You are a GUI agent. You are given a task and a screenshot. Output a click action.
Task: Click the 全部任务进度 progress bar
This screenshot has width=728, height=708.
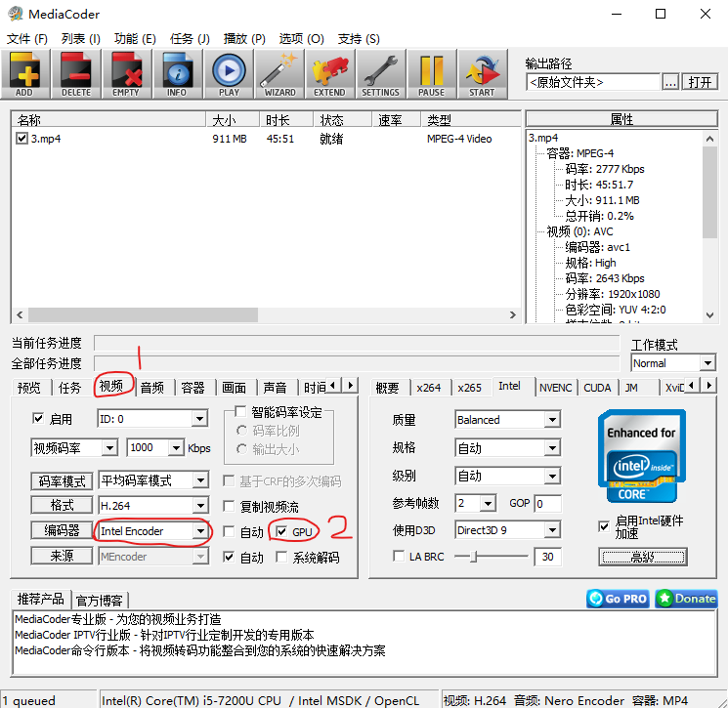[357, 363]
